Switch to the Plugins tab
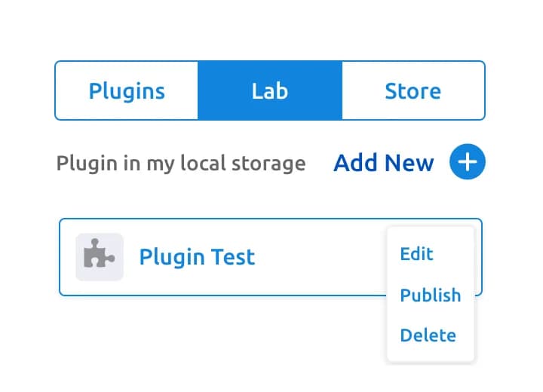The image size is (543, 392). pos(127,90)
